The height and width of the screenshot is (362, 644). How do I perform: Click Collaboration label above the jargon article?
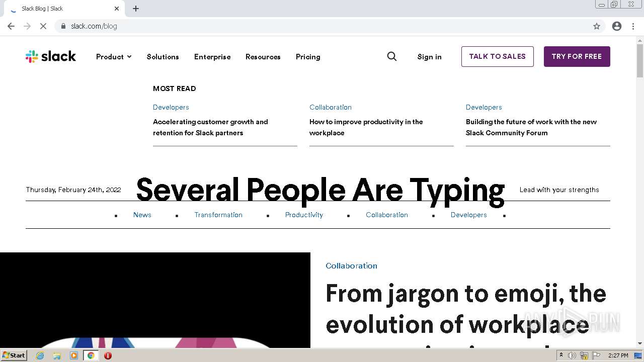[351, 265]
